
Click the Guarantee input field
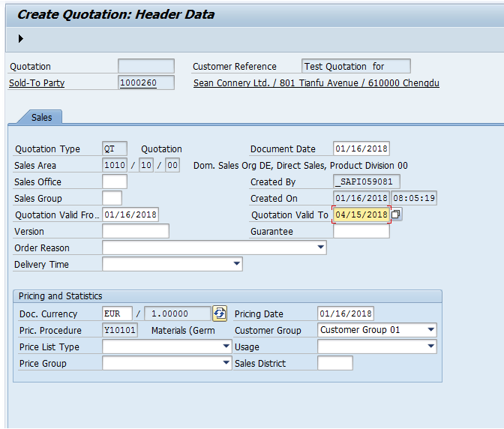[361, 231]
